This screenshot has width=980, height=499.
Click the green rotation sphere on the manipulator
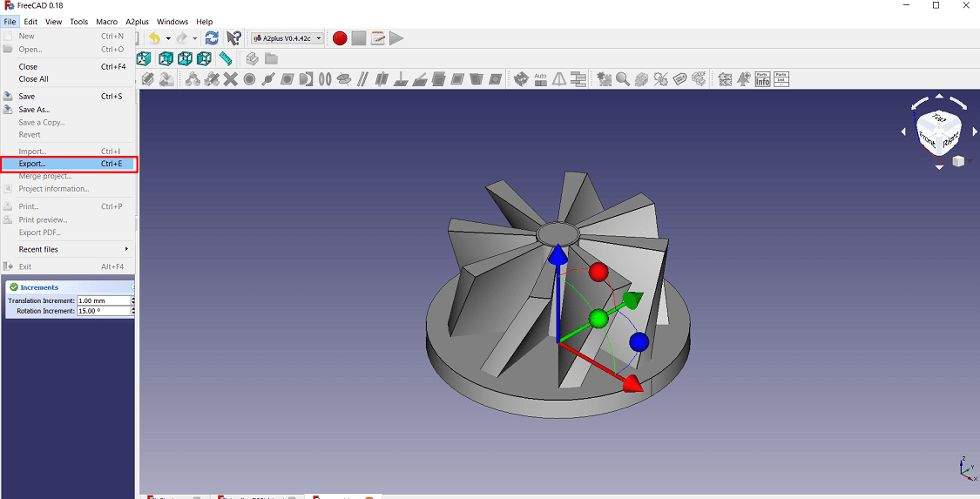pos(598,319)
